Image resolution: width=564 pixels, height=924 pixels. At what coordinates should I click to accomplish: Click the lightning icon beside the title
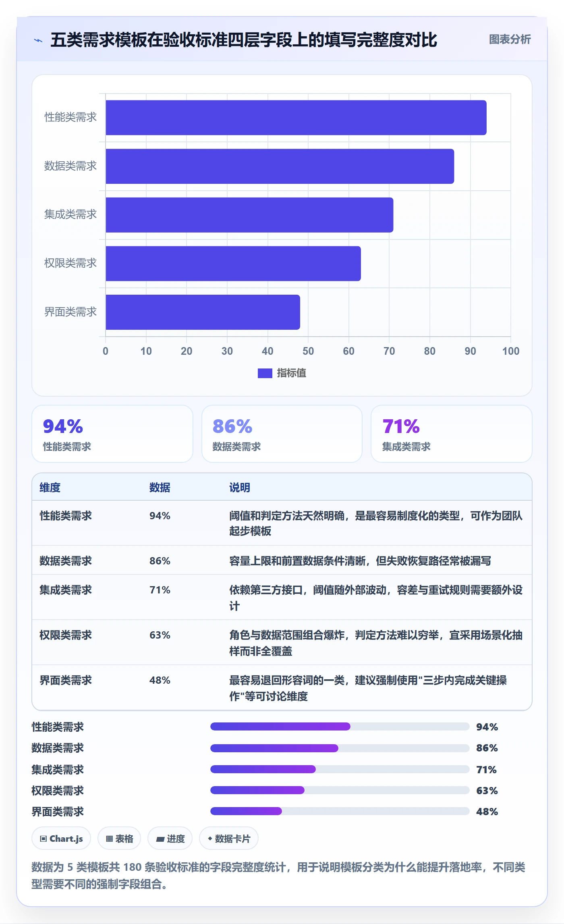point(38,40)
